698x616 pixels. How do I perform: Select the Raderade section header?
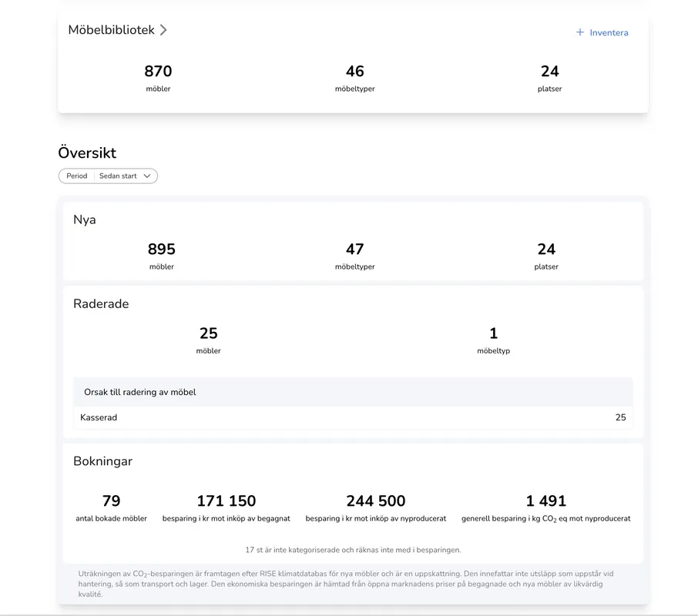point(101,303)
